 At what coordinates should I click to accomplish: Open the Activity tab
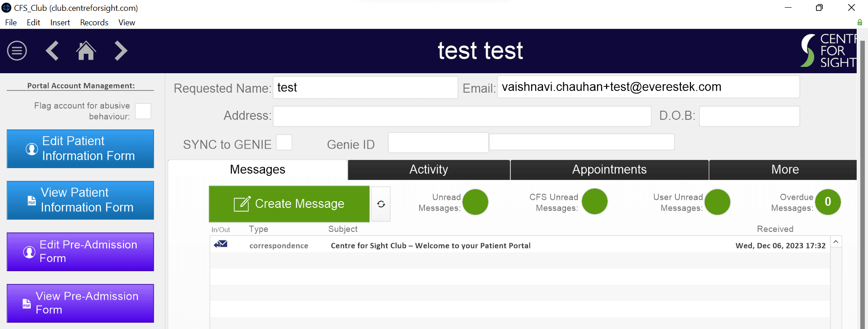coord(429,169)
